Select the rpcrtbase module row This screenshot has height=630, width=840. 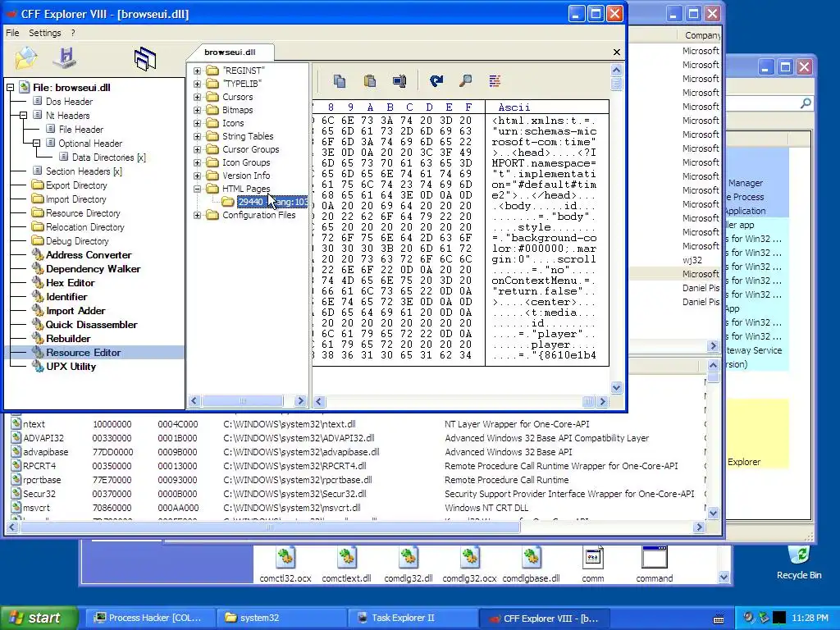pos(356,479)
